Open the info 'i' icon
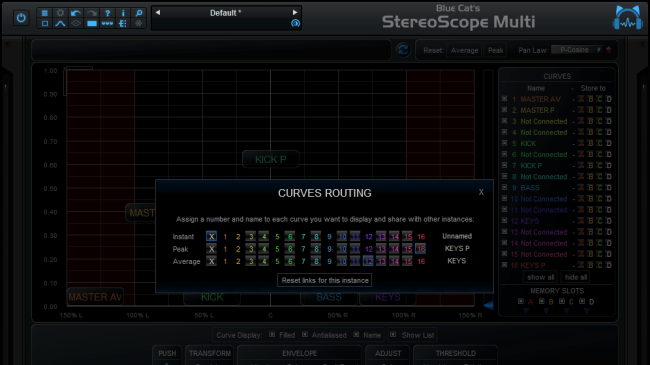The image size is (650, 365). [123, 13]
